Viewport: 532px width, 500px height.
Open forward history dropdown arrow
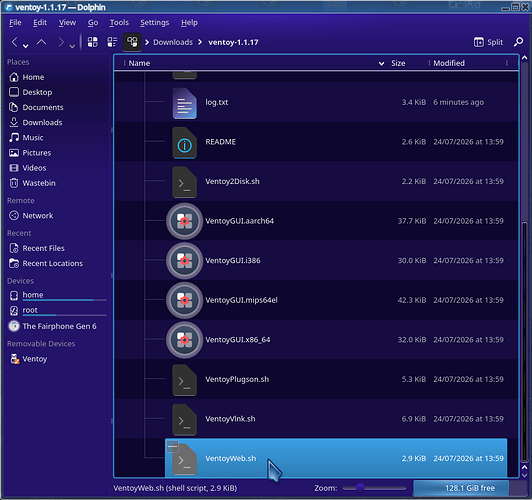click(72, 46)
